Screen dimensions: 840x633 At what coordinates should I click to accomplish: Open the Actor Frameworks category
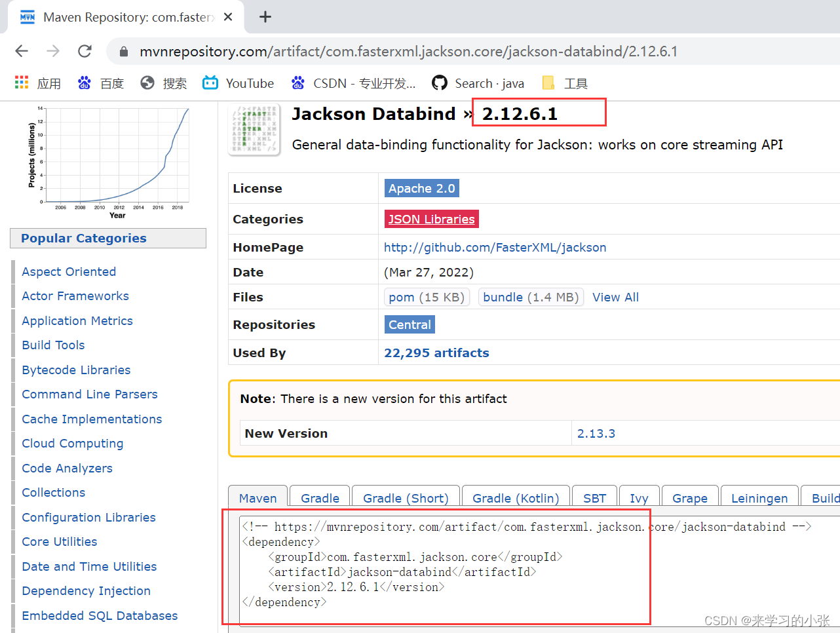click(x=75, y=296)
